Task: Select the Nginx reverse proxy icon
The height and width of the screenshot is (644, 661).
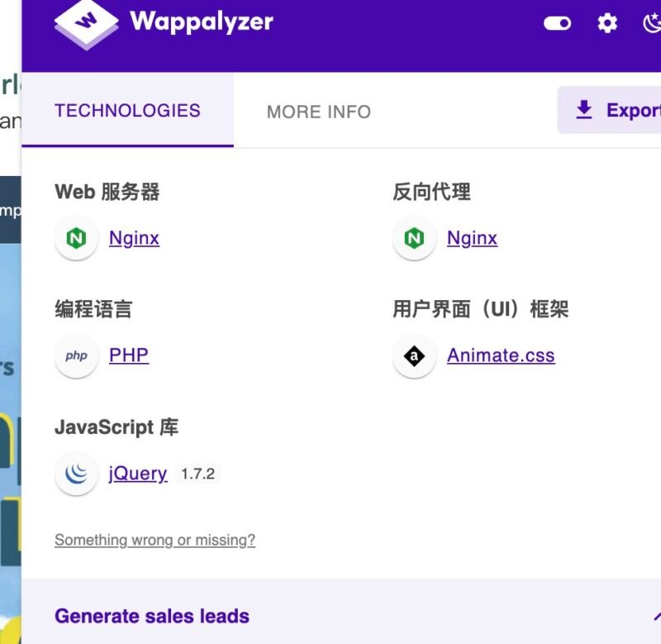Action: coord(414,238)
